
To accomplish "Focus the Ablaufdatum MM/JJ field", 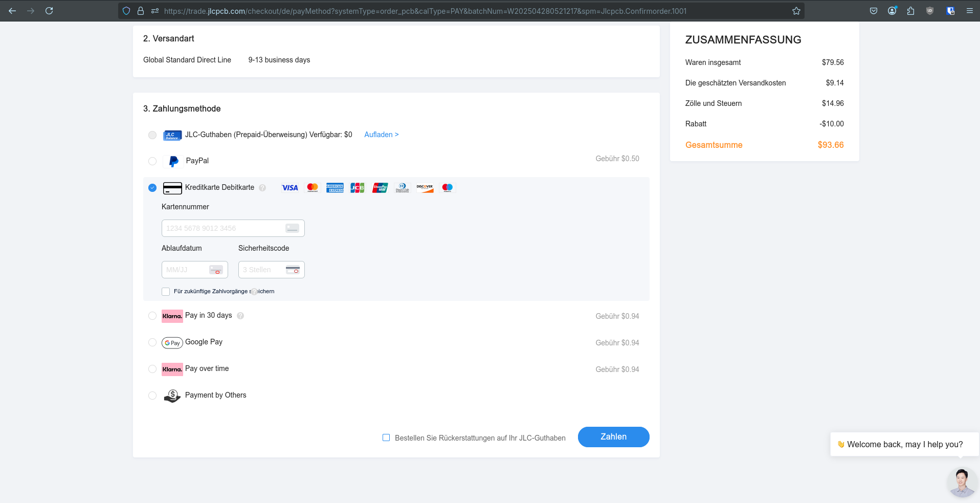I will (x=195, y=270).
